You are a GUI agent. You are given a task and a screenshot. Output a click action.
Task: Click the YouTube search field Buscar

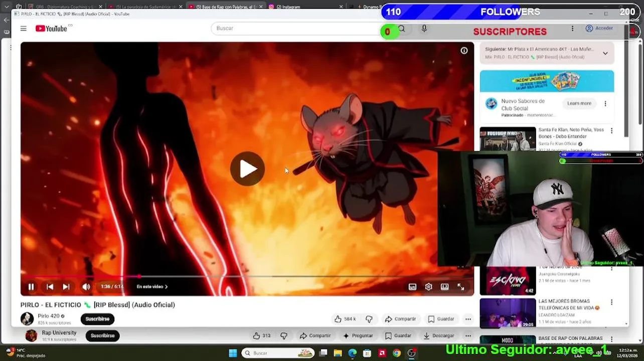point(300,29)
